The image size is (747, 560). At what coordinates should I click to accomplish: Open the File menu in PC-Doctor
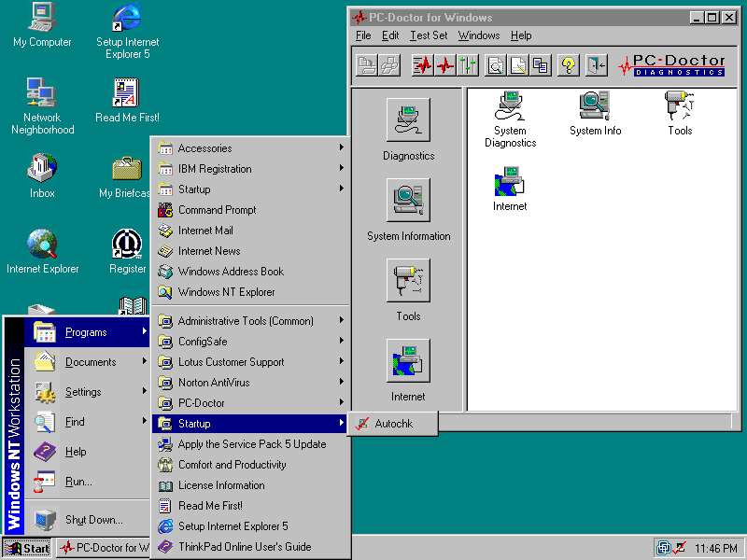click(x=363, y=35)
